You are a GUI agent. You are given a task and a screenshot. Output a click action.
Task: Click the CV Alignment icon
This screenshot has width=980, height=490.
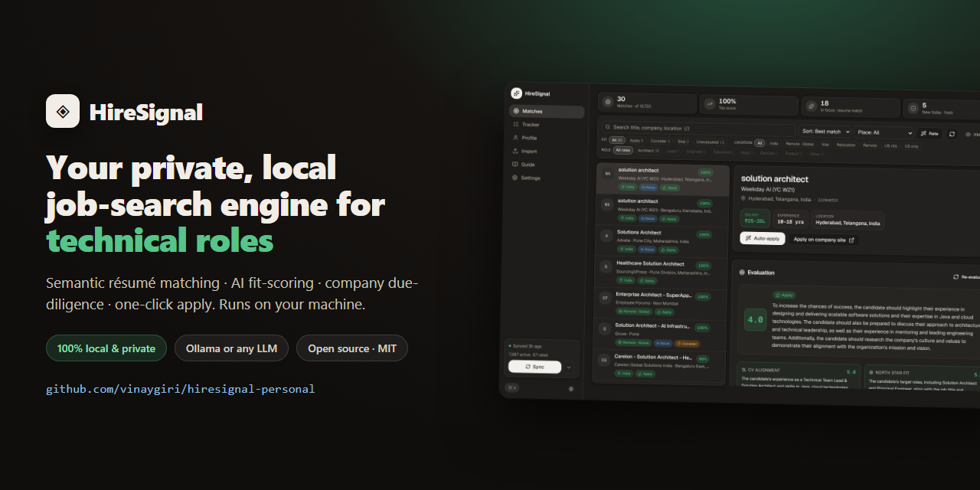point(745,370)
